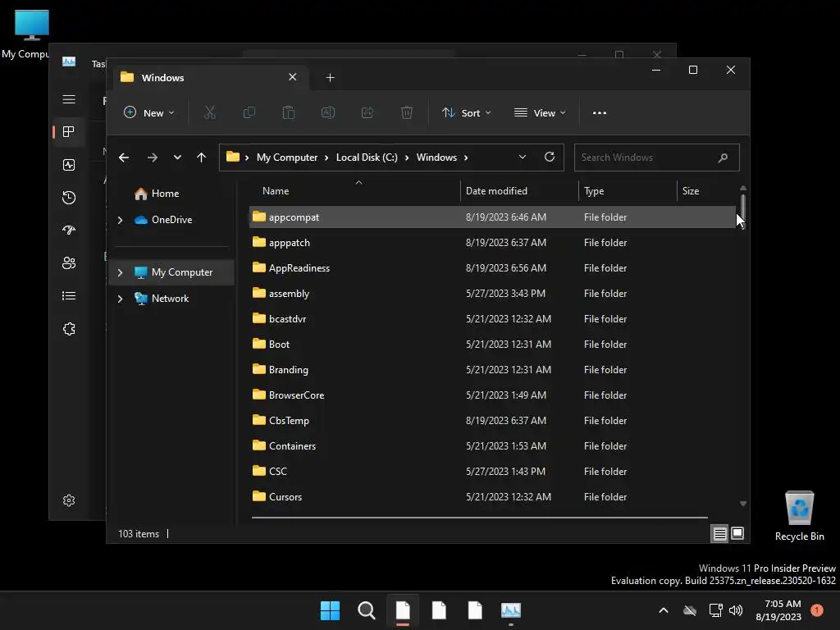The image size is (840, 630).
Task: Close the Windows tab
Action: [x=293, y=77]
